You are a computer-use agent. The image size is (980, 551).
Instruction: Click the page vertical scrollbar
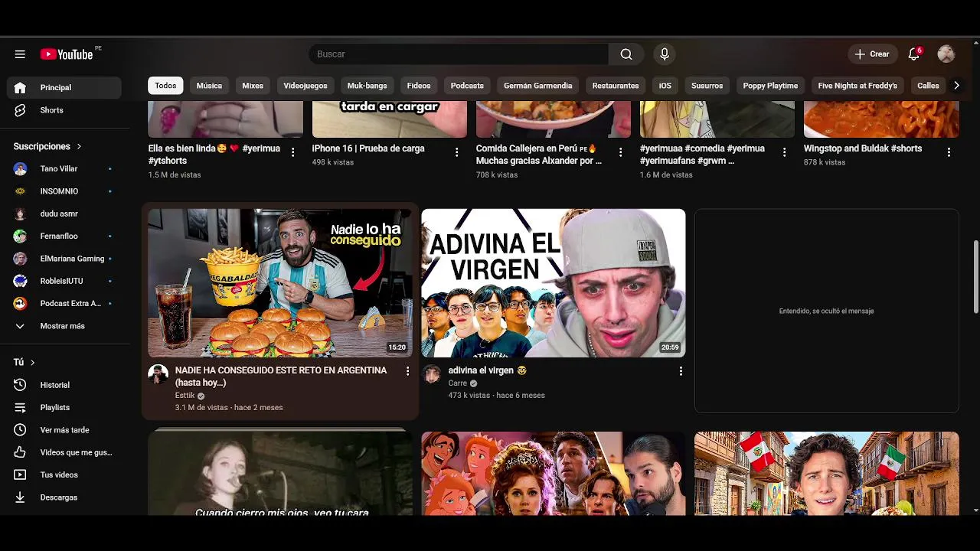point(975,277)
